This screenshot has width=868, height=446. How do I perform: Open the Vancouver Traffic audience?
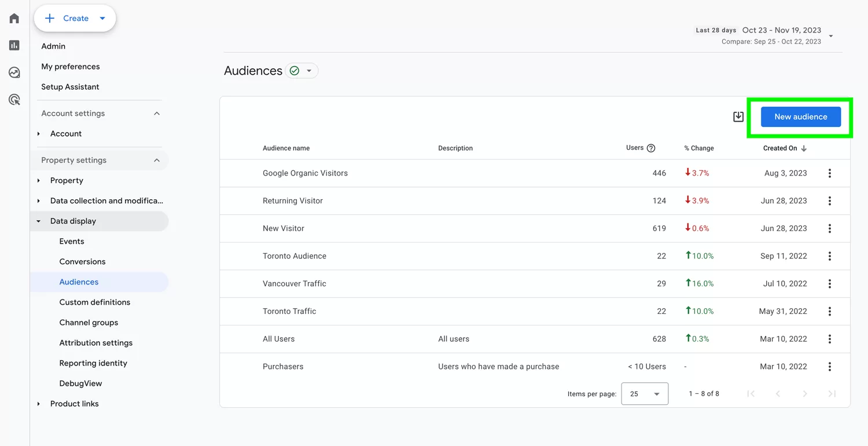click(x=295, y=284)
